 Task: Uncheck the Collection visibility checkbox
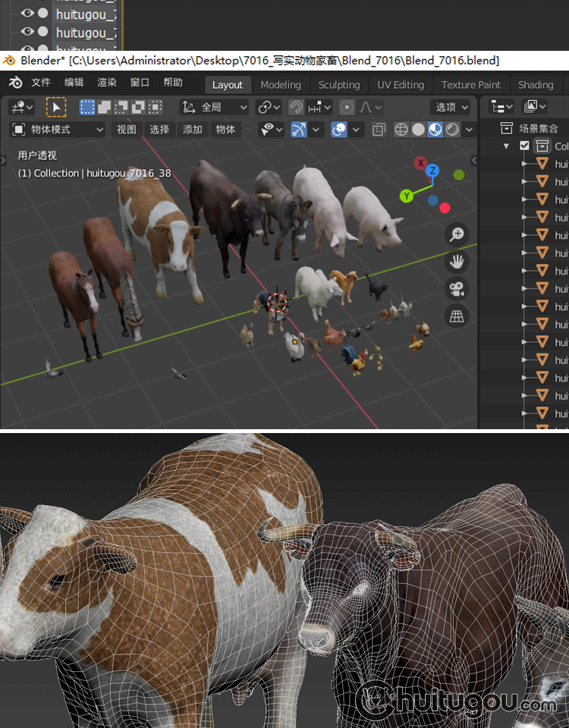pyautogui.click(x=524, y=146)
